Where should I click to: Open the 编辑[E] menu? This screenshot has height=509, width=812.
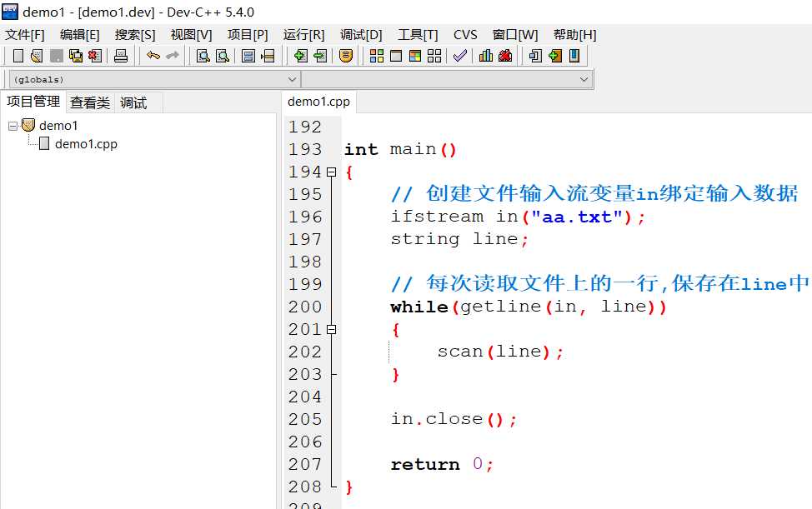point(80,35)
